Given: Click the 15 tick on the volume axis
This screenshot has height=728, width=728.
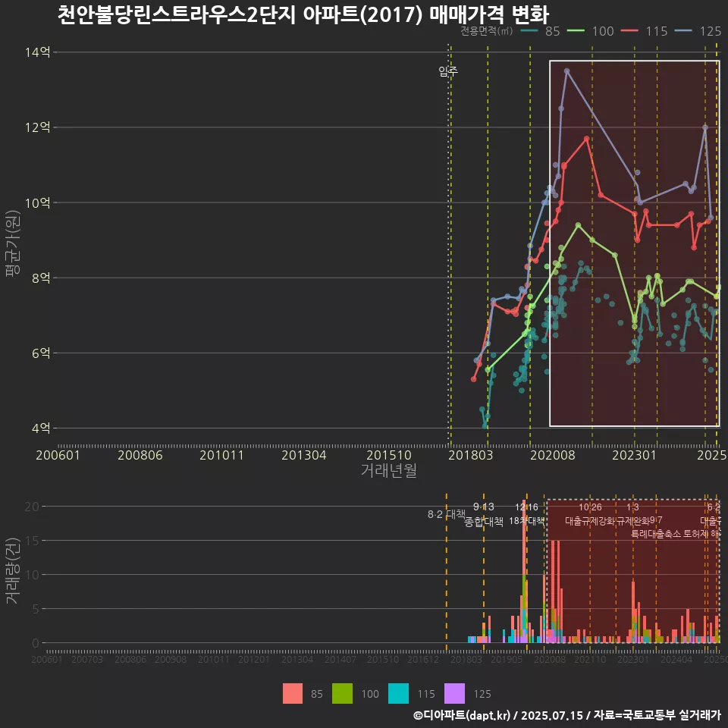Looking at the screenshot, I should pos(32,541).
